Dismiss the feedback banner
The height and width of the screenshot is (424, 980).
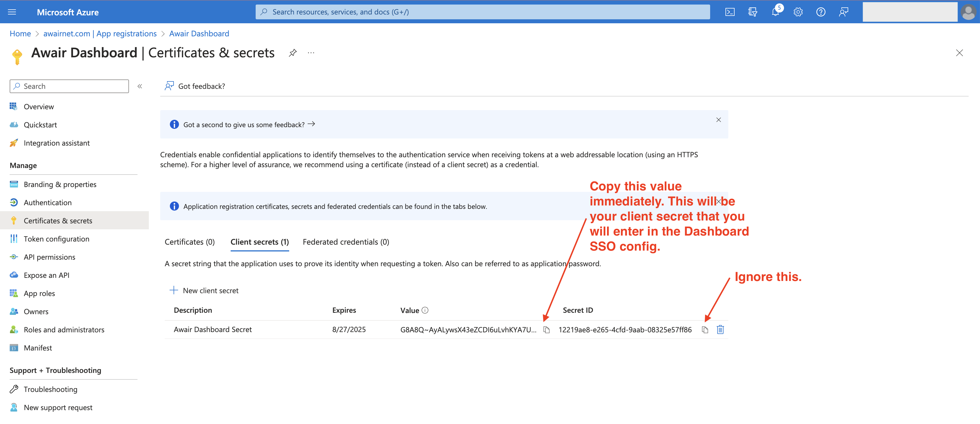click(x=718, y=120)
